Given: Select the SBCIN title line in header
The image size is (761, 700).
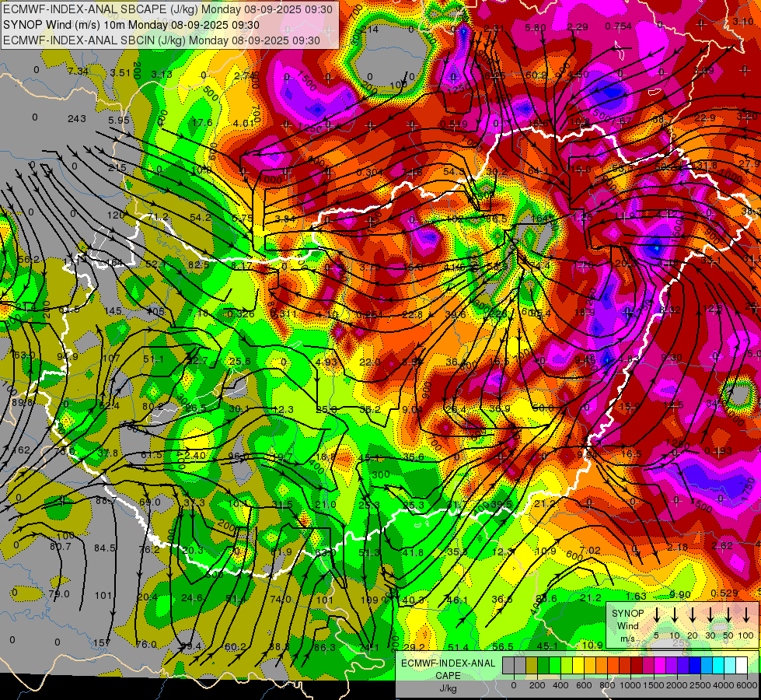Looking at the screenshot, I should tap(161, 40).
